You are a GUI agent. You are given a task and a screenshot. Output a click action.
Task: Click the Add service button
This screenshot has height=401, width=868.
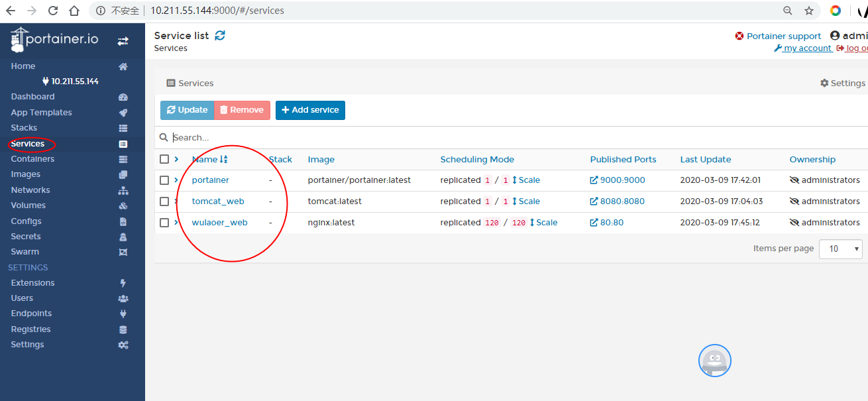(x=310, y=110)
